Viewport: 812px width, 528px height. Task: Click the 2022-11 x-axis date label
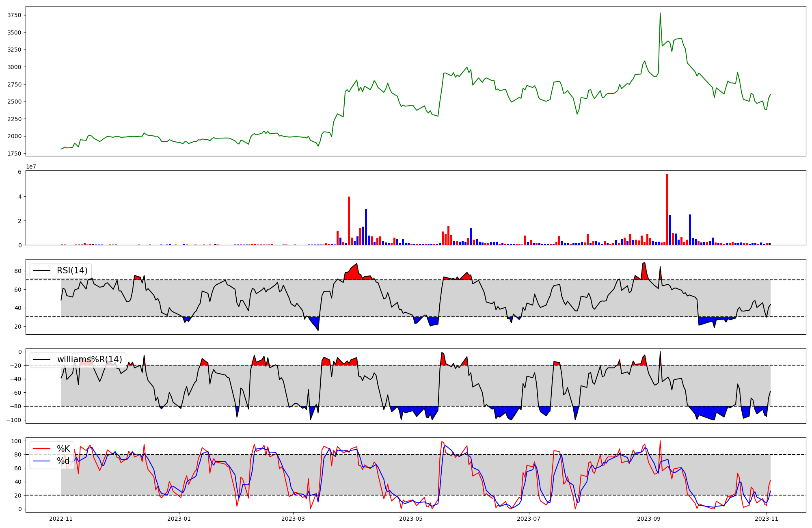click(x=61, y=519)
